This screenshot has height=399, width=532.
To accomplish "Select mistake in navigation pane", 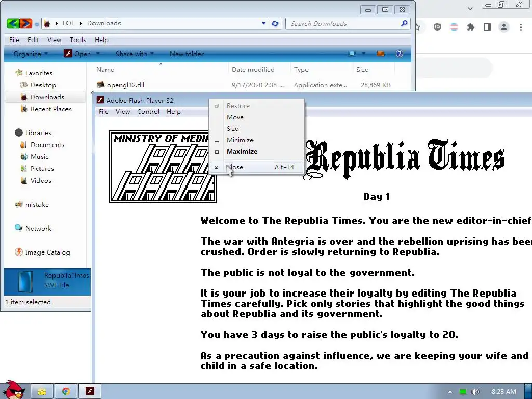I will coord(37,204).
